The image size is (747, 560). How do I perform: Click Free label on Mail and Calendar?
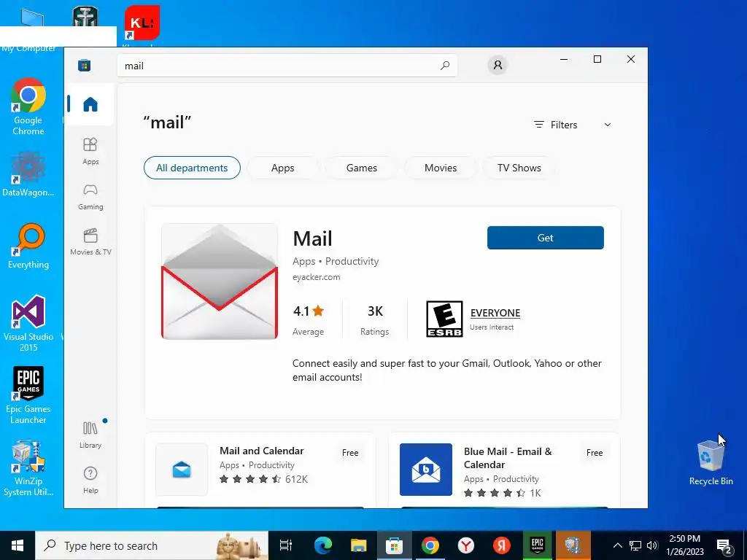[x=350, y=452]
